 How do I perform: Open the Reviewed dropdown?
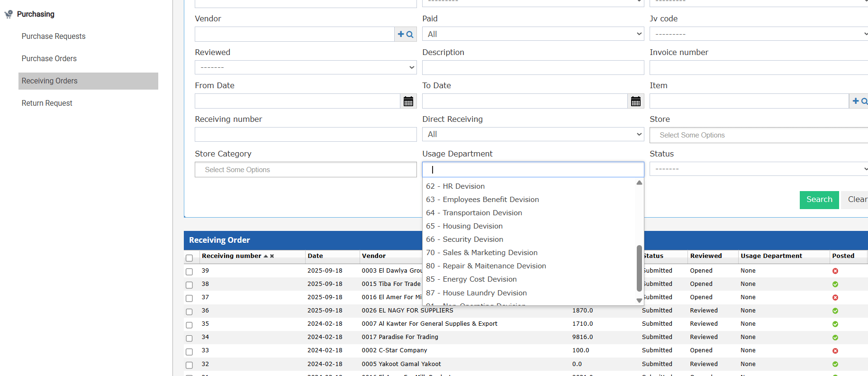[x=306, y=67]
